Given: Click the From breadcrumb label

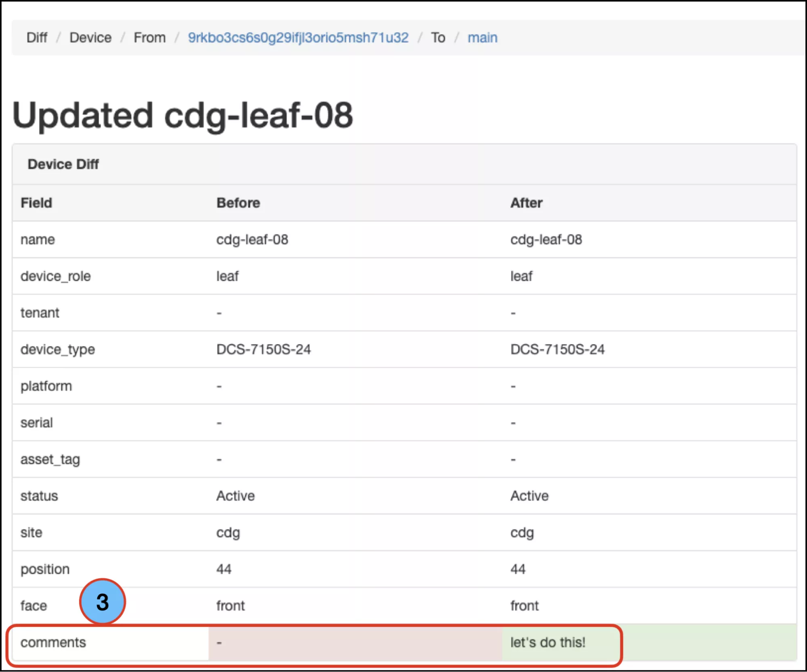Looking at the screenshot, I should 149,38.
